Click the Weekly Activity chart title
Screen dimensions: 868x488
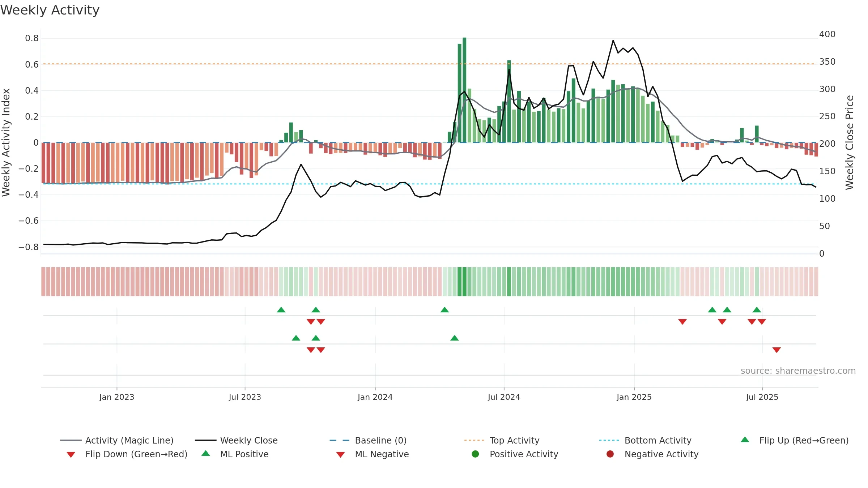pos(50,10)
